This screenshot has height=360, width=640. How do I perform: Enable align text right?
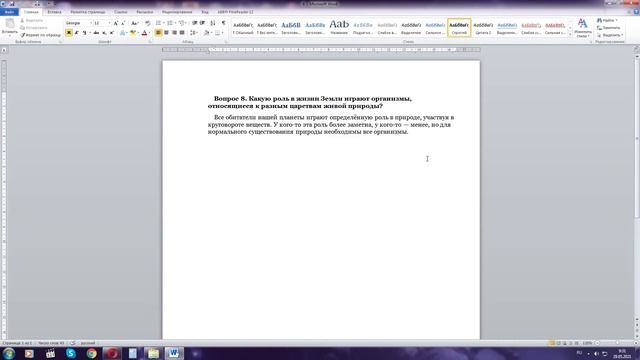point(174,33)
